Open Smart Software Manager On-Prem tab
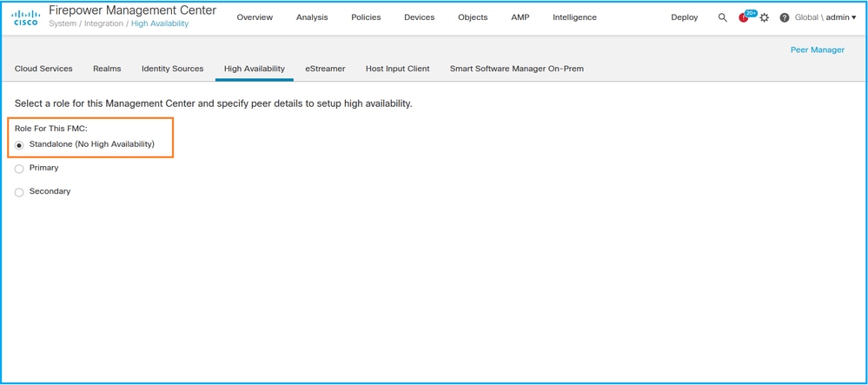 click(516, 69)
